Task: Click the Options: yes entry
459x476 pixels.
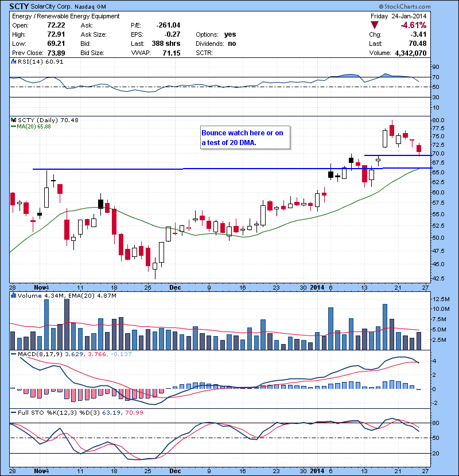Action: click(x=216, y=34)
